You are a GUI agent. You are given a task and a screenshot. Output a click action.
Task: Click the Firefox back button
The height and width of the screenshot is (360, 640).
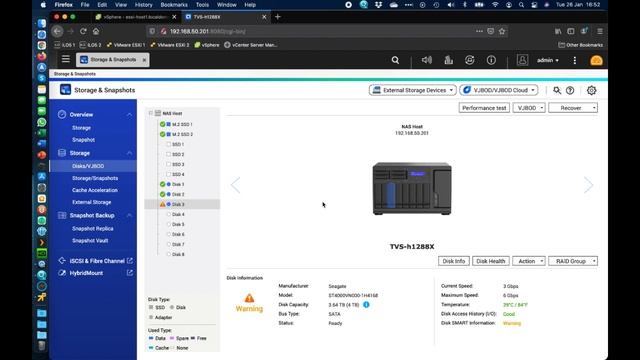pyautogui.click(x=58, y=31)
